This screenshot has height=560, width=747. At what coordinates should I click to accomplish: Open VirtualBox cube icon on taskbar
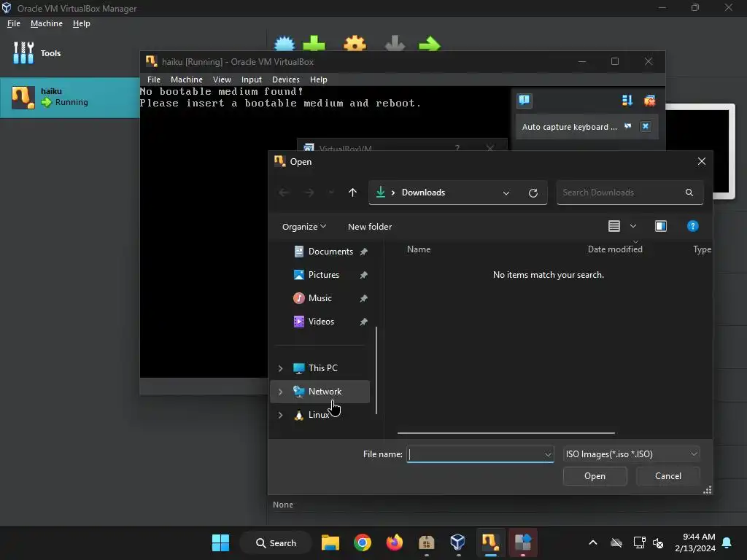point(458,542)
